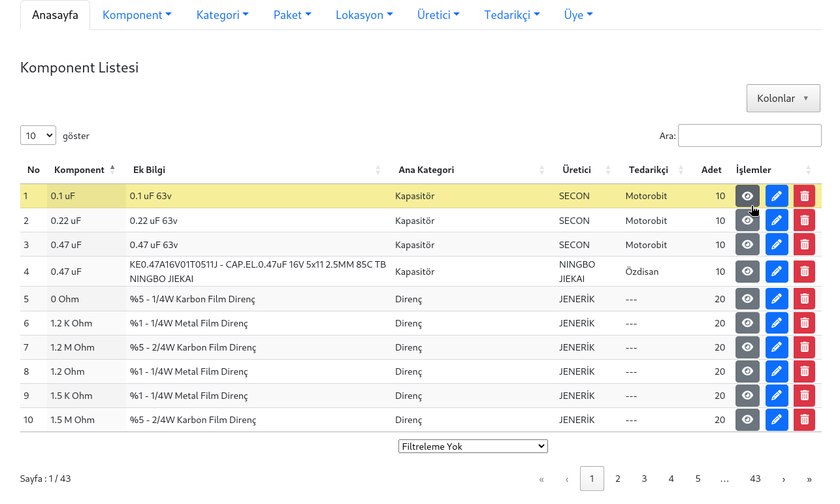This screenshot has width=840, height=504.
Task: Expand the Üretici menu
Action: coord(438,15)
